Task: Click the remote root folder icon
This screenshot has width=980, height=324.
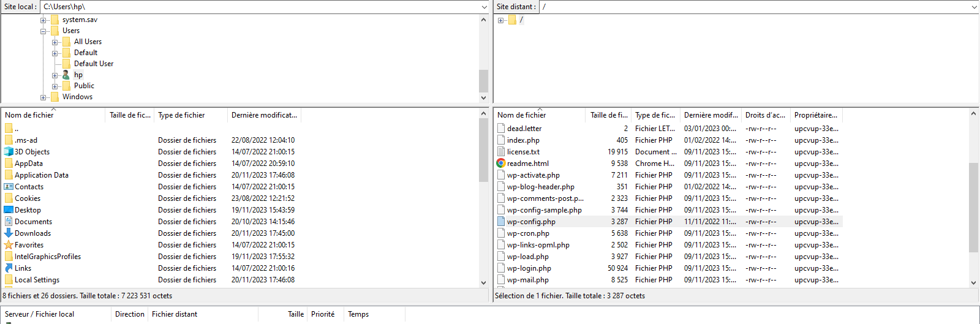Action: pos(512,20)
